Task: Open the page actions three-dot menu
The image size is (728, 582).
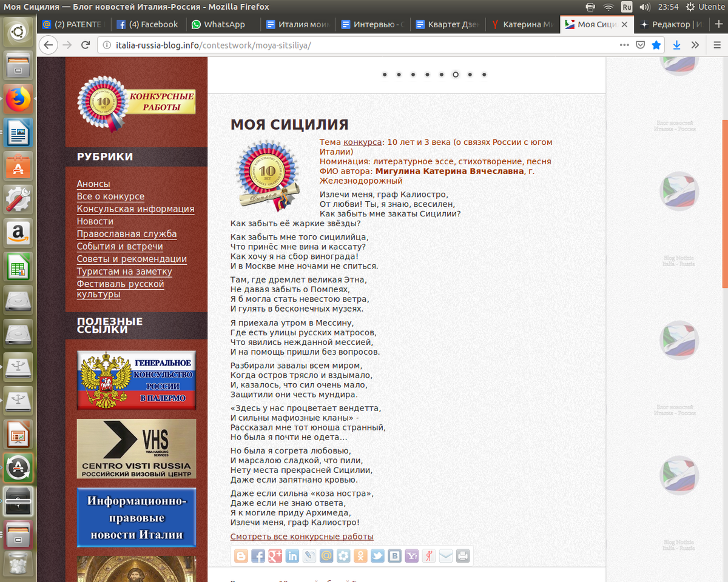Action: (x=624, y=45)
